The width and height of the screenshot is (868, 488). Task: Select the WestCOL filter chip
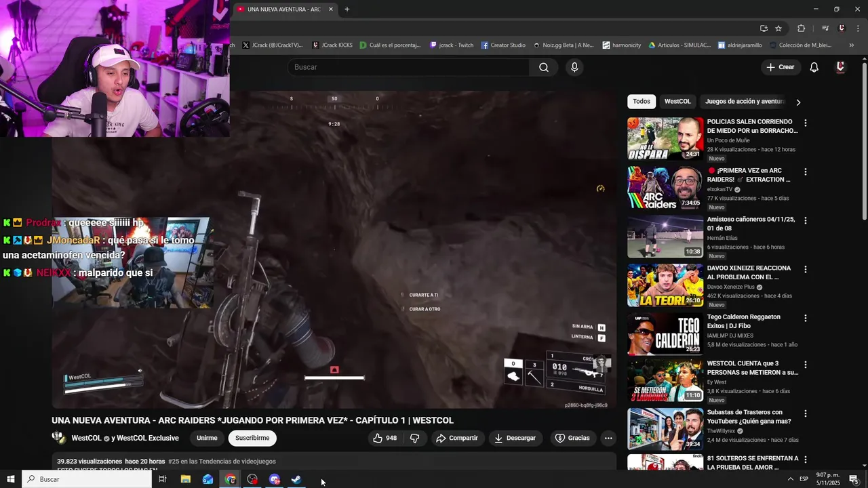click(x=677, y=102)
